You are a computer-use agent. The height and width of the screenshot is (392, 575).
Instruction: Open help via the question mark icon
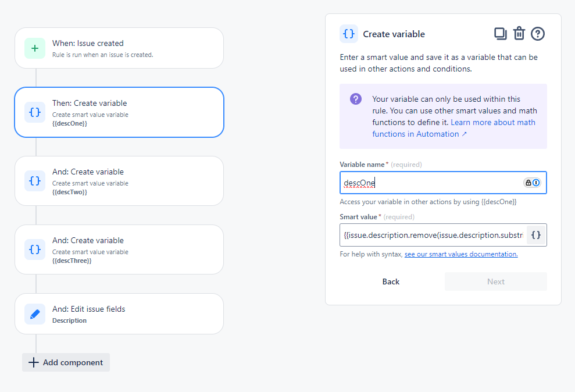coord(538,34)
